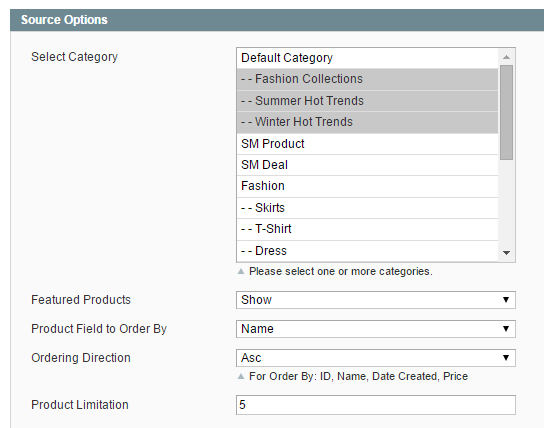Choose the Dress subcategory
The height and width of the screenshot is (428, 544).
click(367, 251)
